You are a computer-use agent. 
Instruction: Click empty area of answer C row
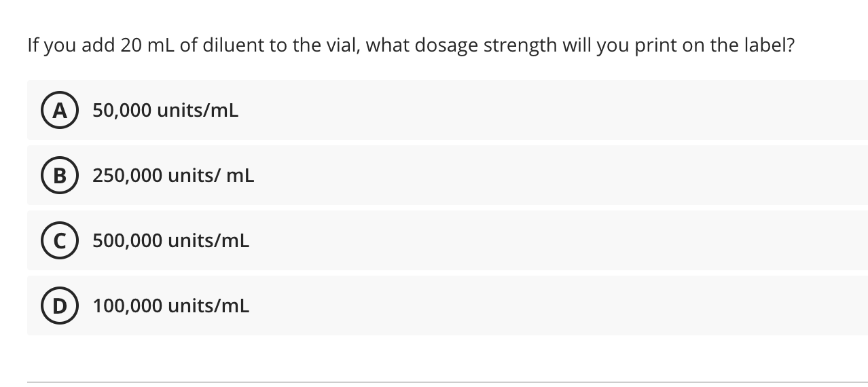[543, 240]
